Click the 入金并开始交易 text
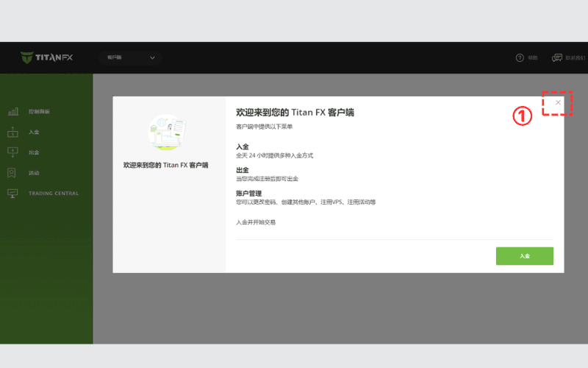The image size is (588, 368). (256, 222)
